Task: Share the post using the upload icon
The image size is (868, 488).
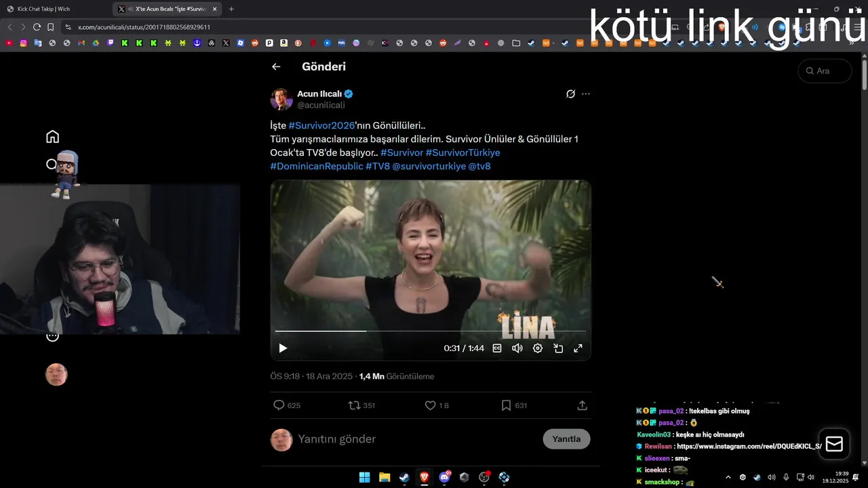Action: pos(582,405)
